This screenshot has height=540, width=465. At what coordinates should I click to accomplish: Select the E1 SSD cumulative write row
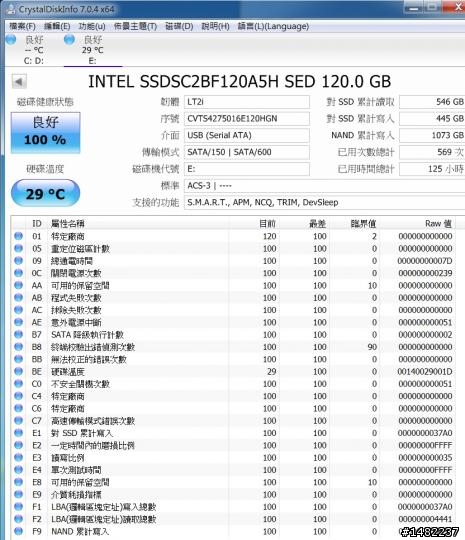(x=233, y=433)
